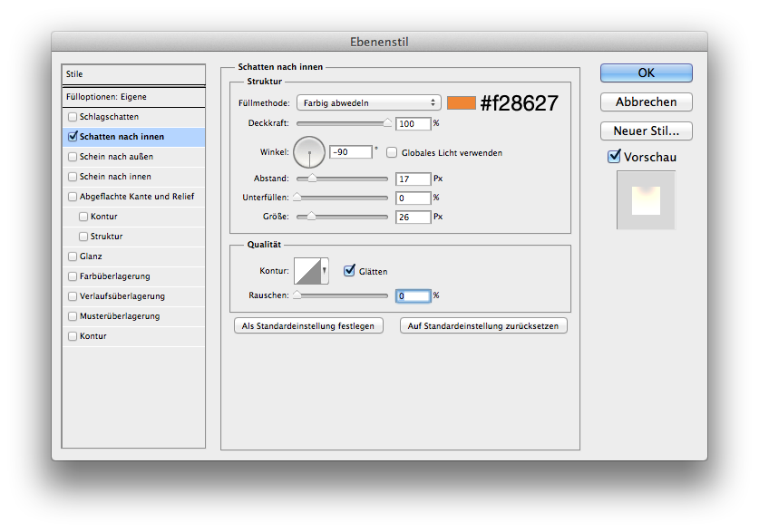The image size is (759, 532).
Task: Select the Verlaufsüberlagerung style entry
Action: pyautogui.click(x=122, y=296)
